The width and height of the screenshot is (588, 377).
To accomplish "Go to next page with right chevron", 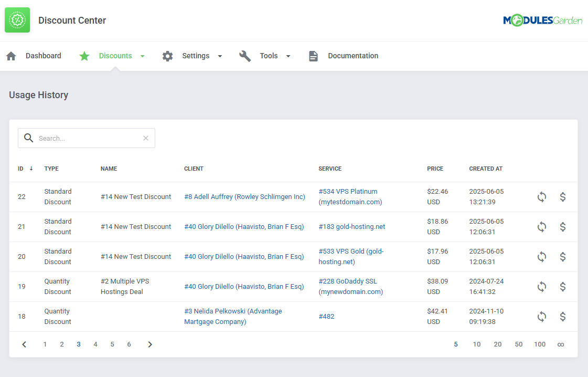I will tap(150, 344).
